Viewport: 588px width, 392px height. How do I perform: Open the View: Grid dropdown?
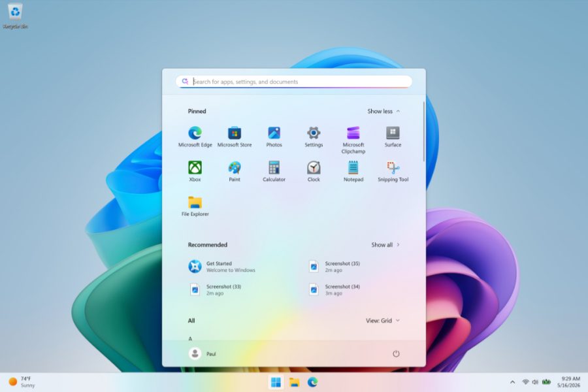tap(383, 320)
